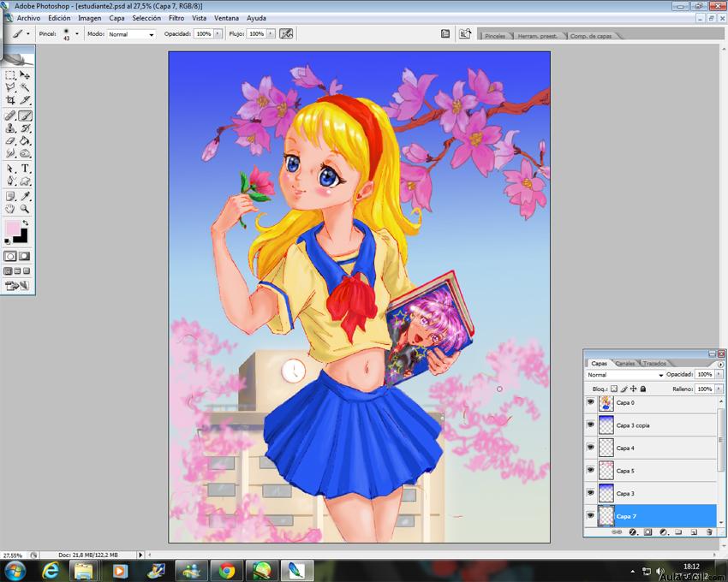Switch to the Canales tab
728x582 pixels.
point(625,364)
